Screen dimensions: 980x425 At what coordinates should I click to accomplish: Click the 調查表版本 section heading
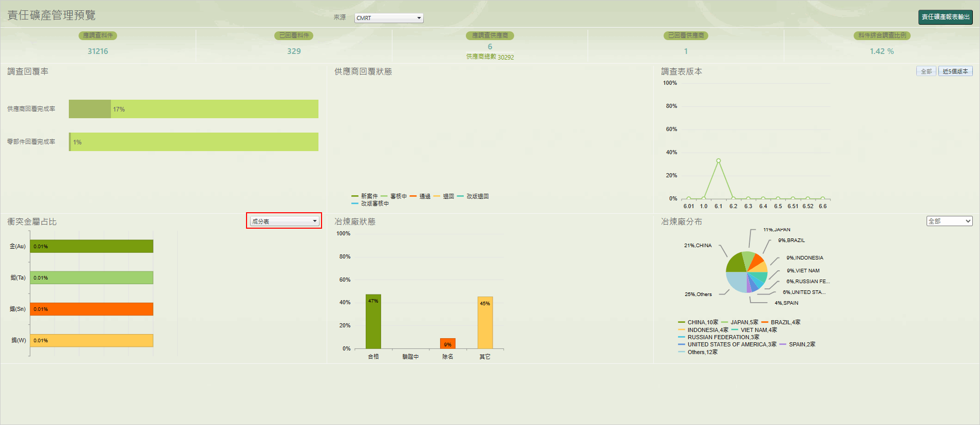point(682,71)
